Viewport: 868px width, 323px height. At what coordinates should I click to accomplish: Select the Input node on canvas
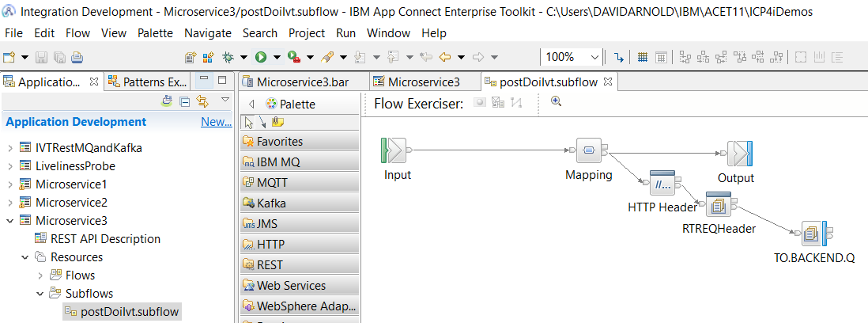pos(394,150)
